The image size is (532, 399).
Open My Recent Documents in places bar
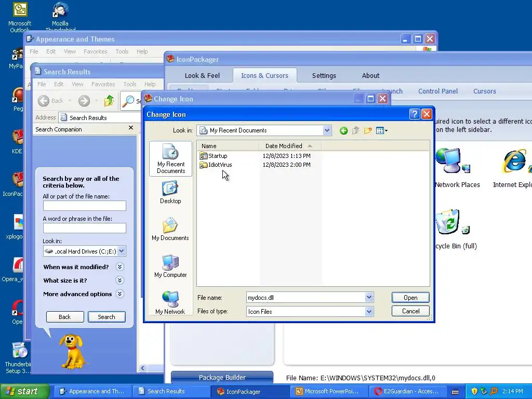(x=170, y=158)
